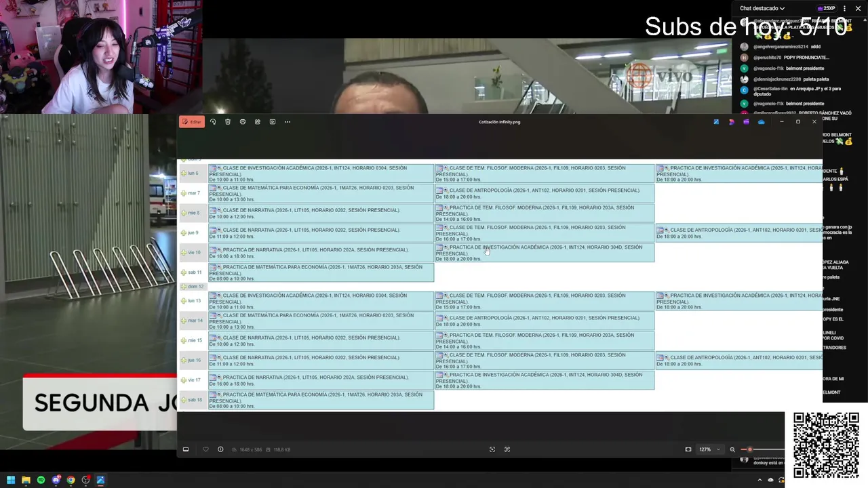Screen dimensions: 868x488
Task: Open the three-dots more options menu
Action: click(288, 122)
